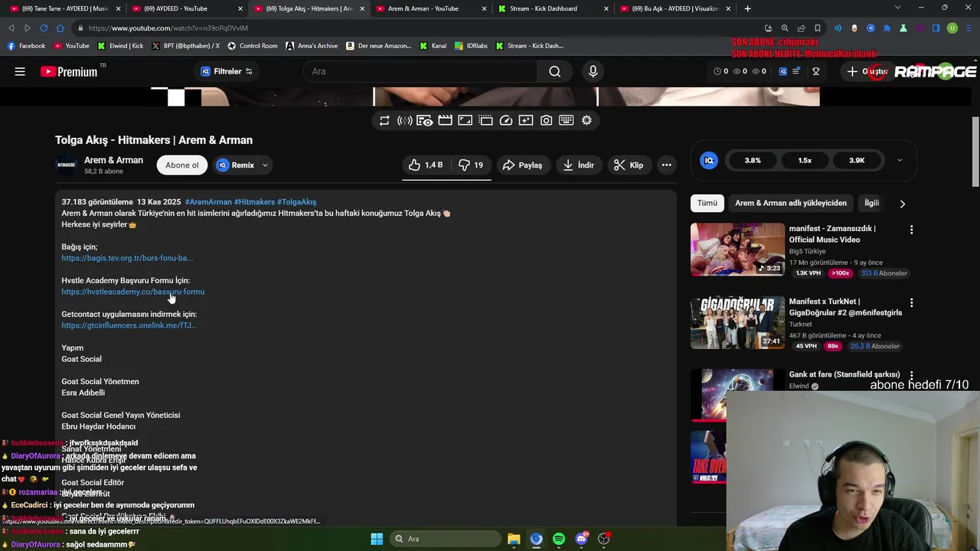Image resolution: width=980 pixels, height=551 pixels.
Task: Open the Filtreler filter button
Action: (x=226, y=71)
